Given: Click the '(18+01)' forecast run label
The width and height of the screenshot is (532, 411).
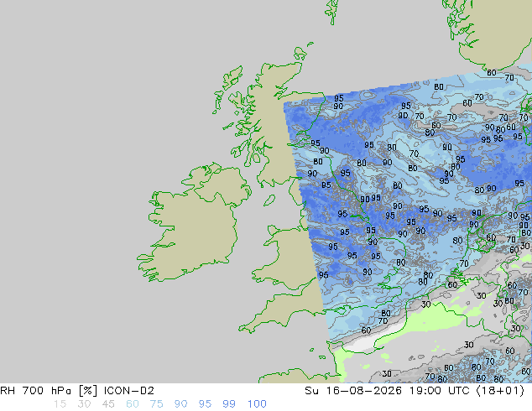Looking at the screenshot, I should (x=500, y=391).
